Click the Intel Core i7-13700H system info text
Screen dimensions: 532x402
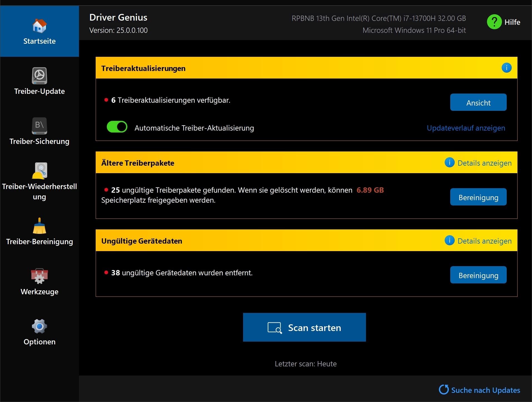pos(379,18)
